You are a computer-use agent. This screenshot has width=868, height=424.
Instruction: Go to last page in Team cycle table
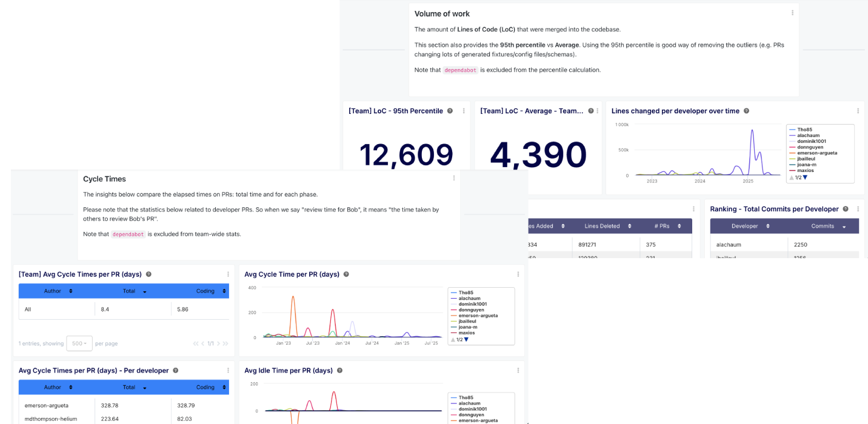pos(225,343)
